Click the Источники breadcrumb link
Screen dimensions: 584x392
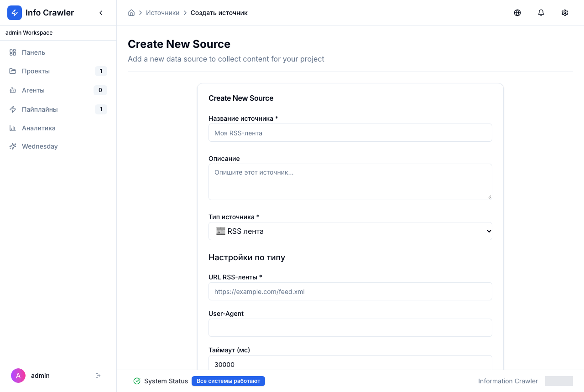point(163,13)
